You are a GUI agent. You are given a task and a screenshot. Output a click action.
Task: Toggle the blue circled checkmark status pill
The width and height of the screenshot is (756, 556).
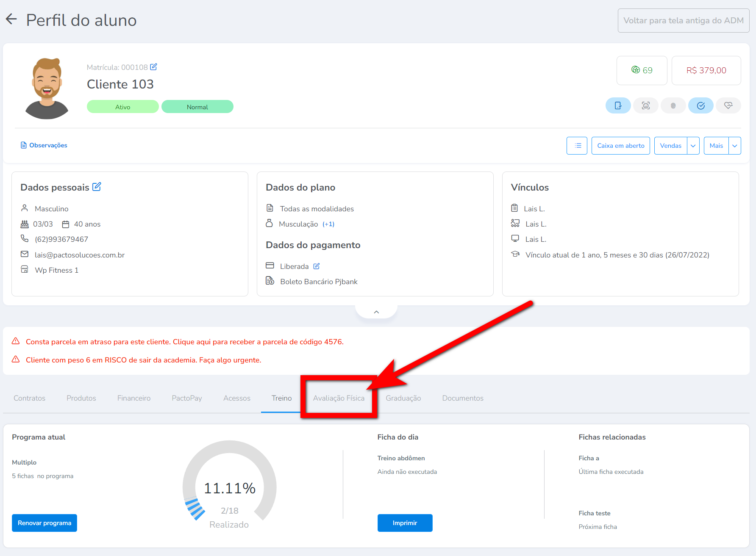click(700, 105)
